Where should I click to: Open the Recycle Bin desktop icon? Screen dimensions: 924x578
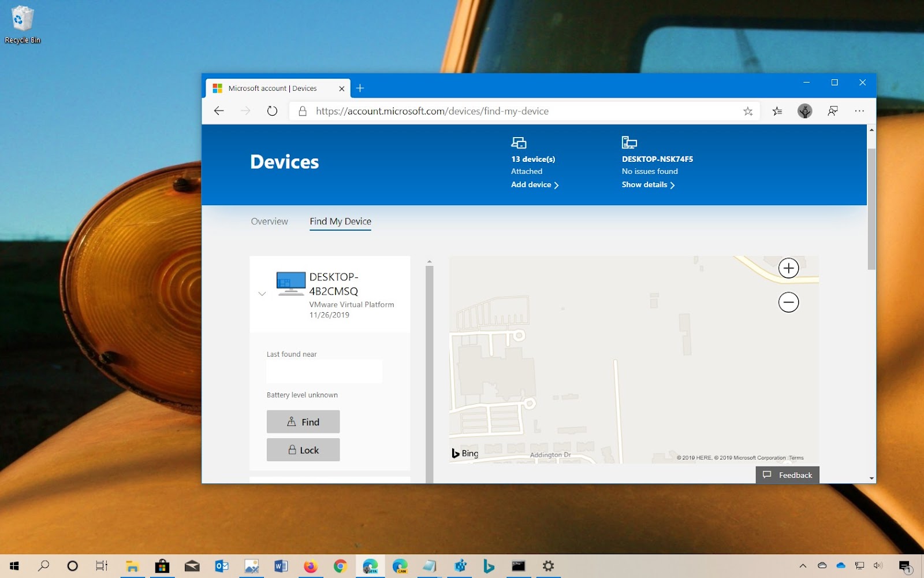click(23, 24)
